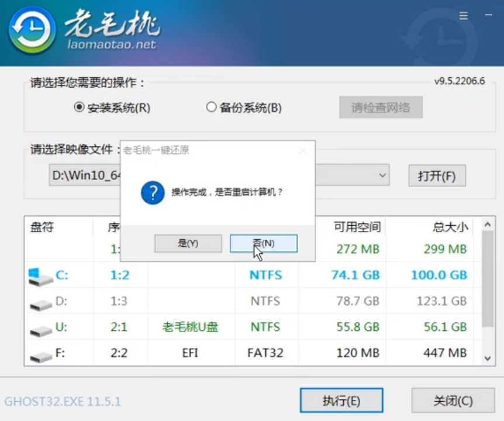The height and width of the screenshot is (421, 504).
Task: Open the image file selection dropdown
Action: pyautogui.click(x=383, y=175)
